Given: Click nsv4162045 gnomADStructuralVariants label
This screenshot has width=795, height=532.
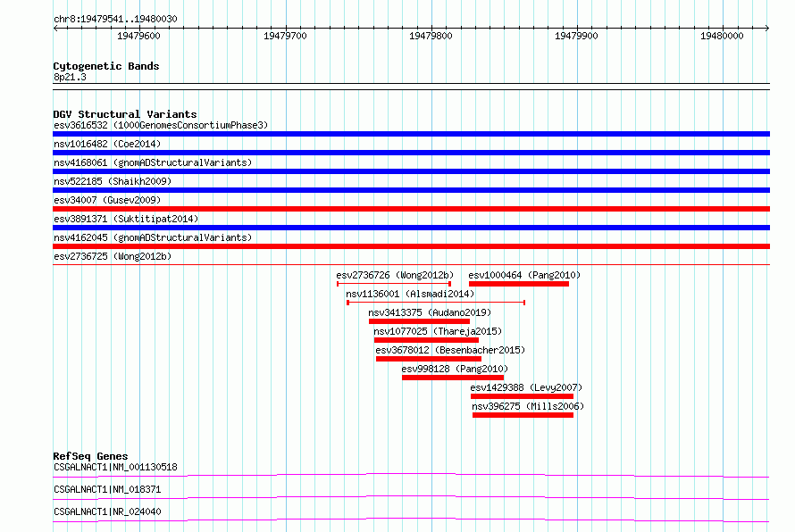Looking at the screenshot, I should (153, 237).
